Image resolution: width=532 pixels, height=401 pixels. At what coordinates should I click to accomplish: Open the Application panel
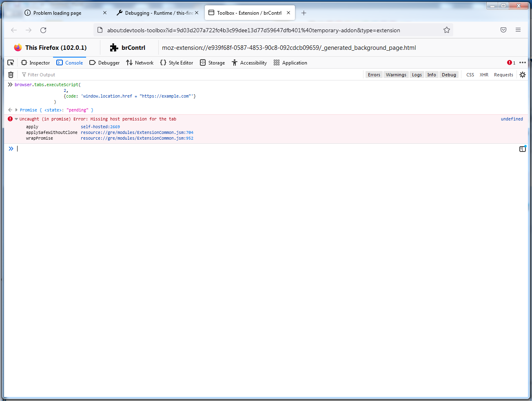pos(290,62)
